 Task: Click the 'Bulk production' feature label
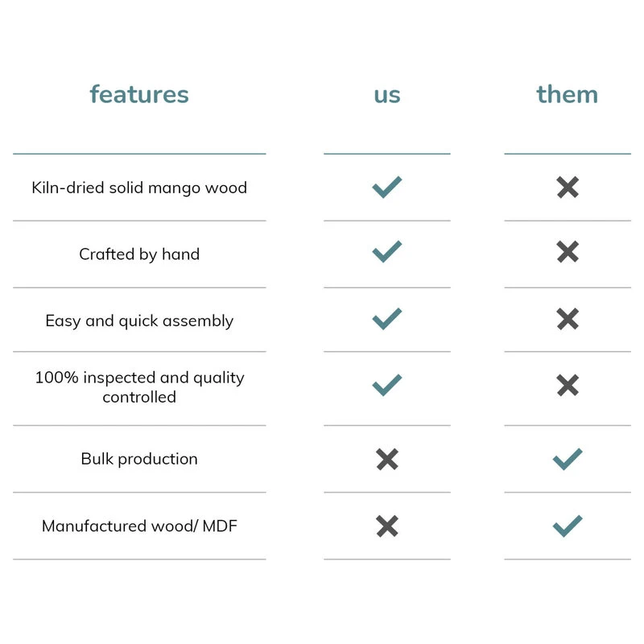pyautogui.click(x=139, y=459)
